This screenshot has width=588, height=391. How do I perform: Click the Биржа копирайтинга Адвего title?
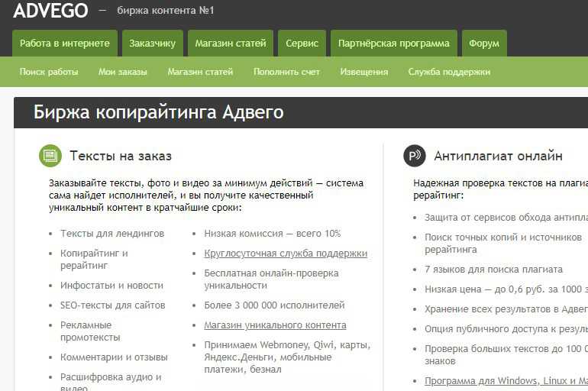pos(159,112)
